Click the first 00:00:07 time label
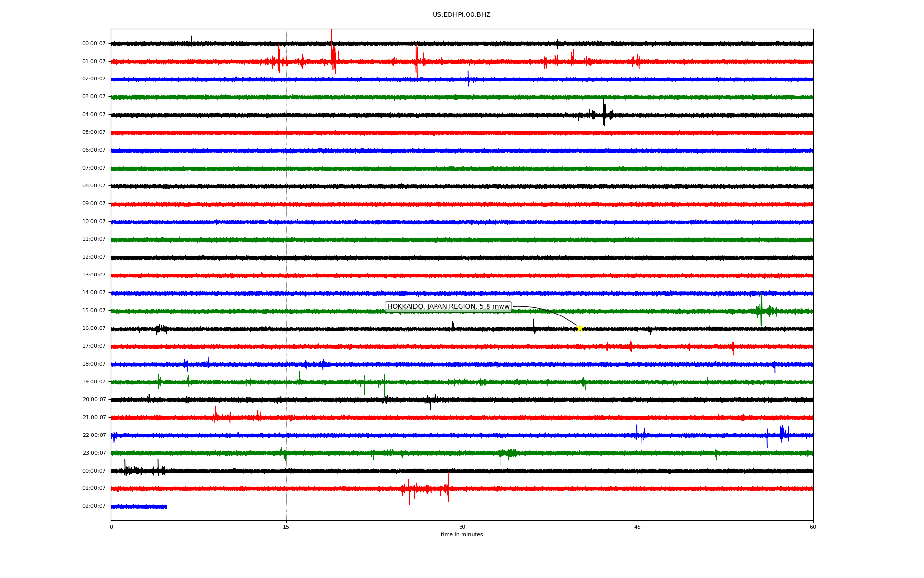The width and height of the screenshot is (924, 578). pyautogui.click(x=94, y=44)
